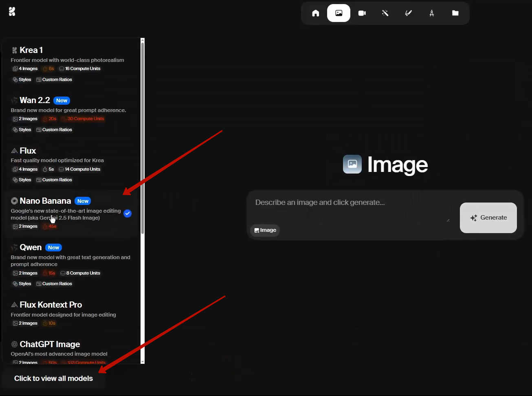Click the Generate button
This screenshot has height=396, width=532.
[488, 218]
